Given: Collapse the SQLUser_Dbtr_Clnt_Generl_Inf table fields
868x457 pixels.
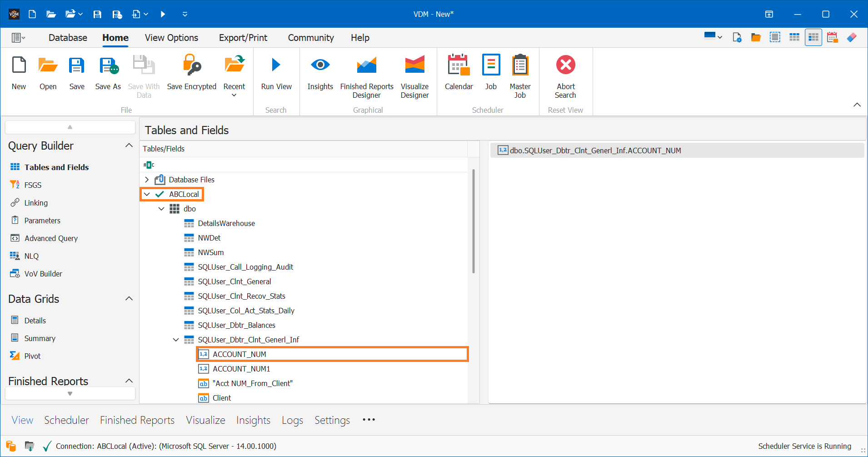Looking at the screenshot, I should 175,339.
